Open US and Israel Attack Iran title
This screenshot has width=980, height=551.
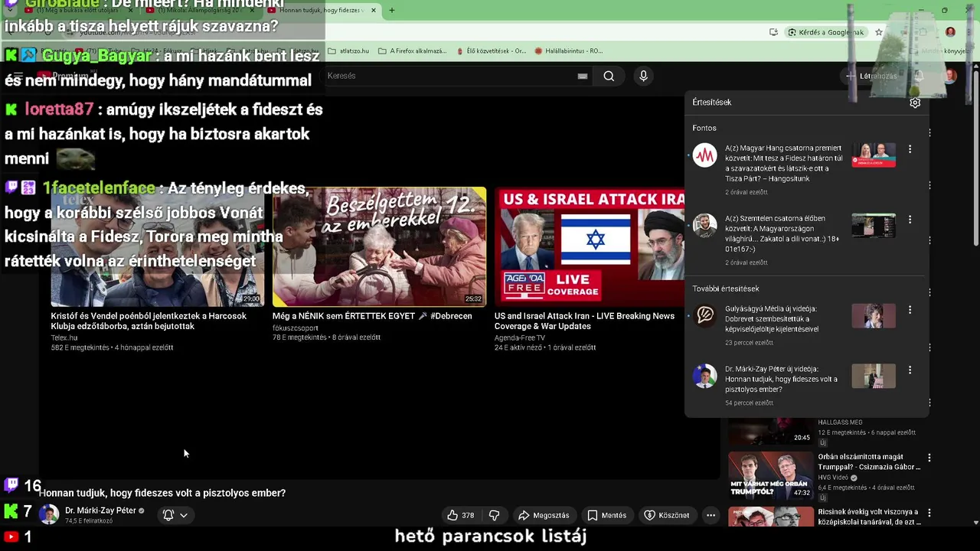pyautogui.click(x=584, y=321)
